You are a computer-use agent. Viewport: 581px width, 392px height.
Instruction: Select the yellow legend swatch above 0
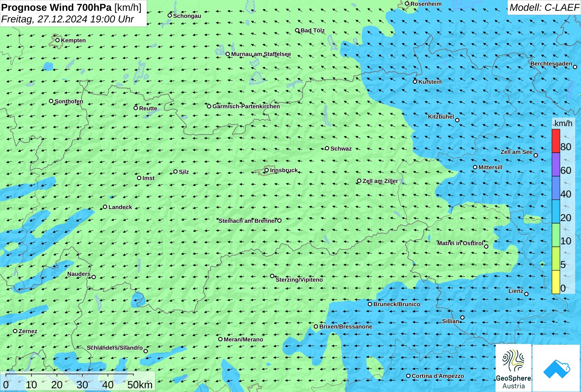556,282
